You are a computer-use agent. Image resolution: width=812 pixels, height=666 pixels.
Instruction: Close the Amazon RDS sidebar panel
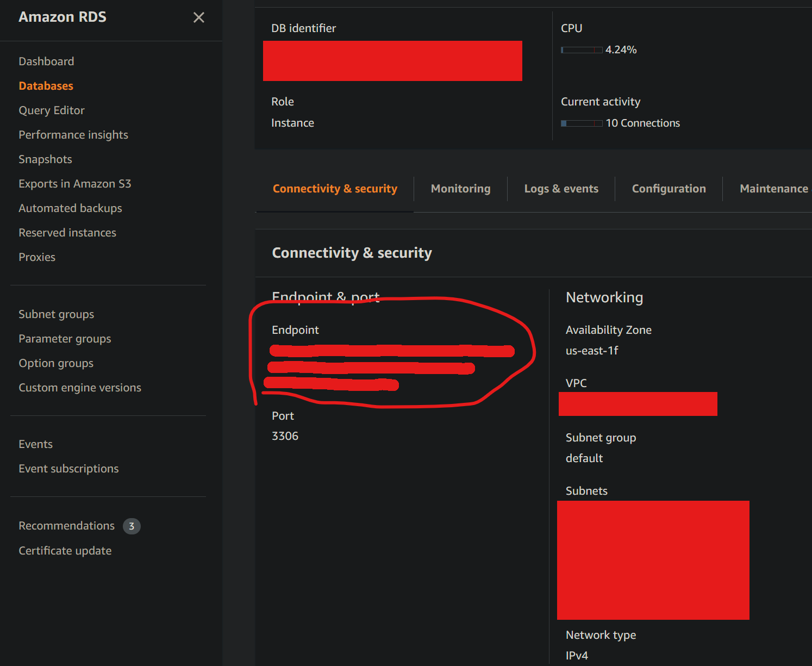point(198,17)
